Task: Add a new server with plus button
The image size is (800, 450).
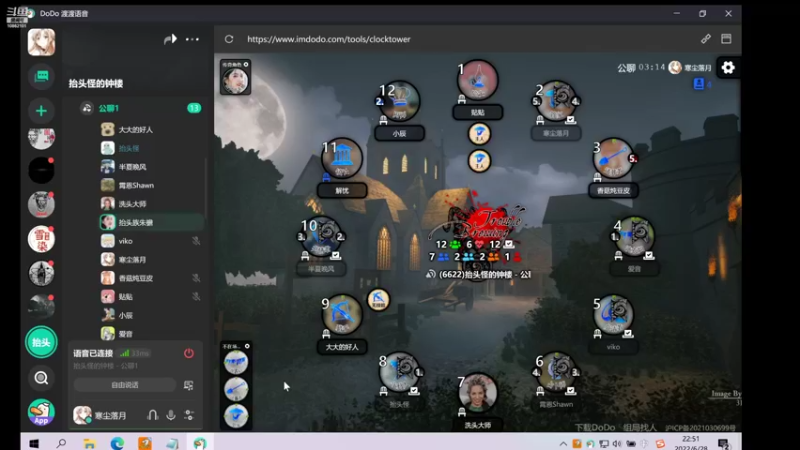Action: pyautogui.click(x=41, y=111)
